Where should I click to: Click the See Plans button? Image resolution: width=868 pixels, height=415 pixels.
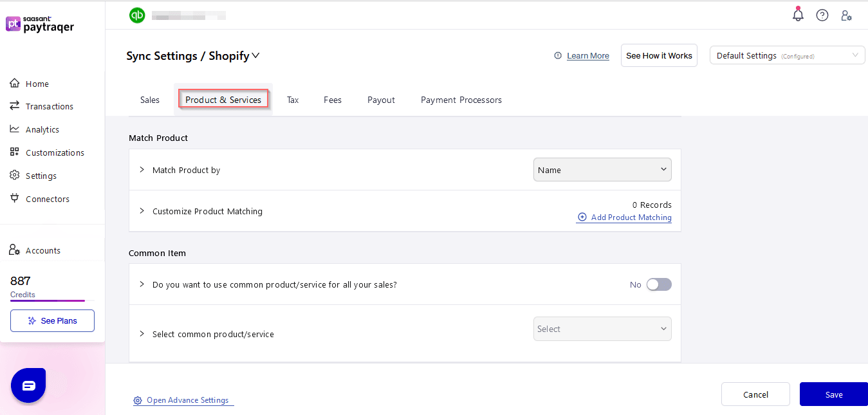pos(52,320)
